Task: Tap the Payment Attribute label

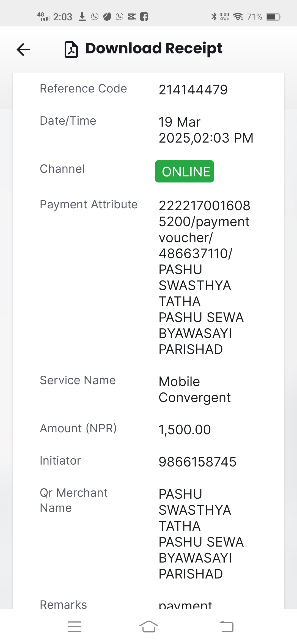Action: click(x=89, y=204)
